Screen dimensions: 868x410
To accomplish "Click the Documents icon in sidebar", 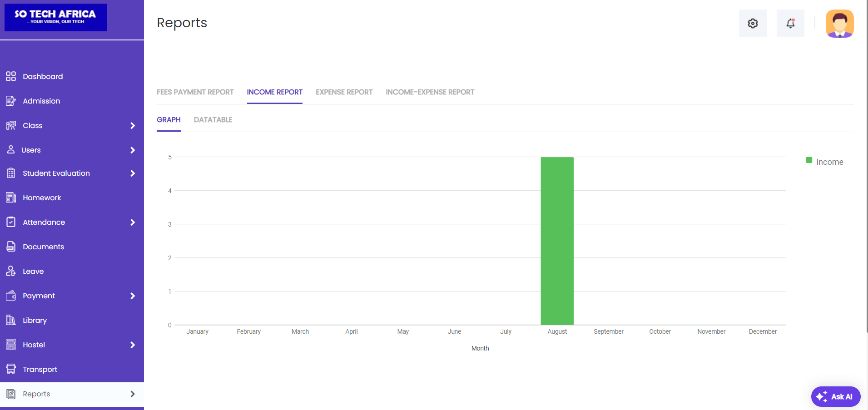I will point(11,247).
